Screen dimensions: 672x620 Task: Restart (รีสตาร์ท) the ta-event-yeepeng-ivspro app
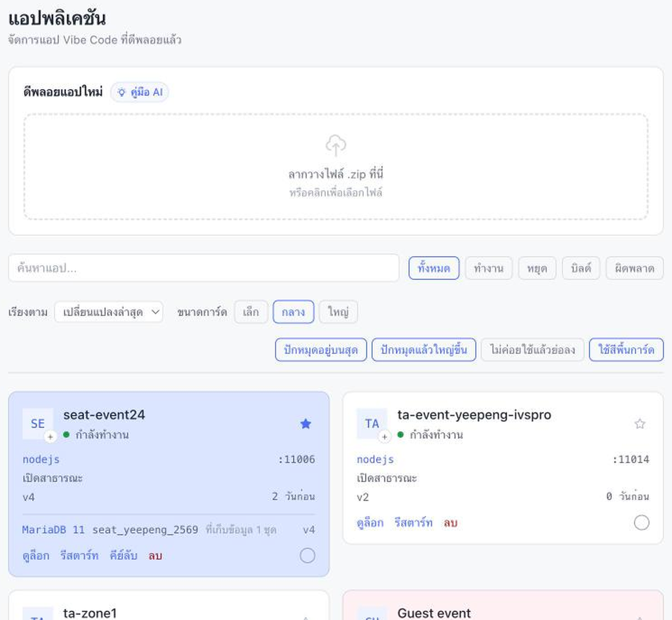(414, 523)
